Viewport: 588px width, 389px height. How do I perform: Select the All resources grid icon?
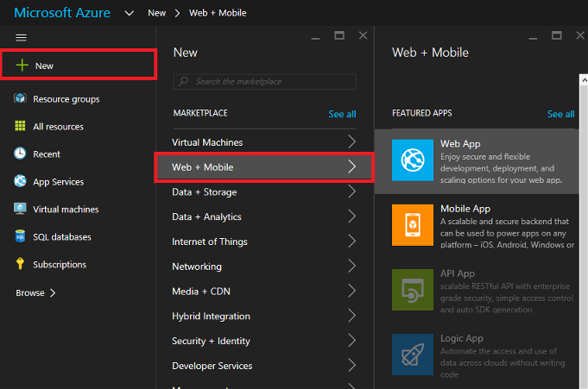[x=20, y=126]
